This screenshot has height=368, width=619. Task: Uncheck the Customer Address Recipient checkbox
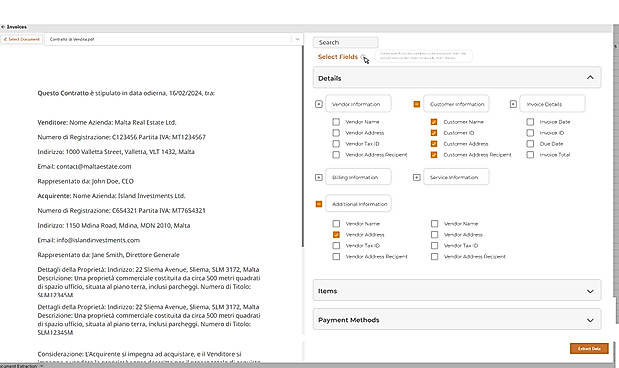pyautogui.click(x=434, y=155)
